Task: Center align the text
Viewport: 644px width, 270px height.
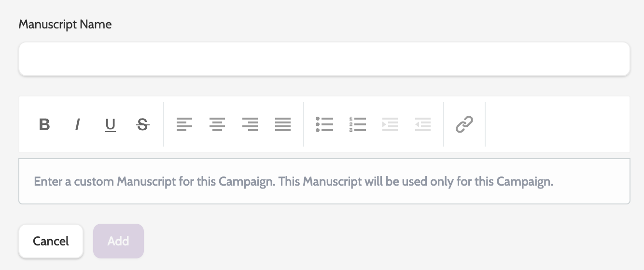Action: [x=217, y=124]
